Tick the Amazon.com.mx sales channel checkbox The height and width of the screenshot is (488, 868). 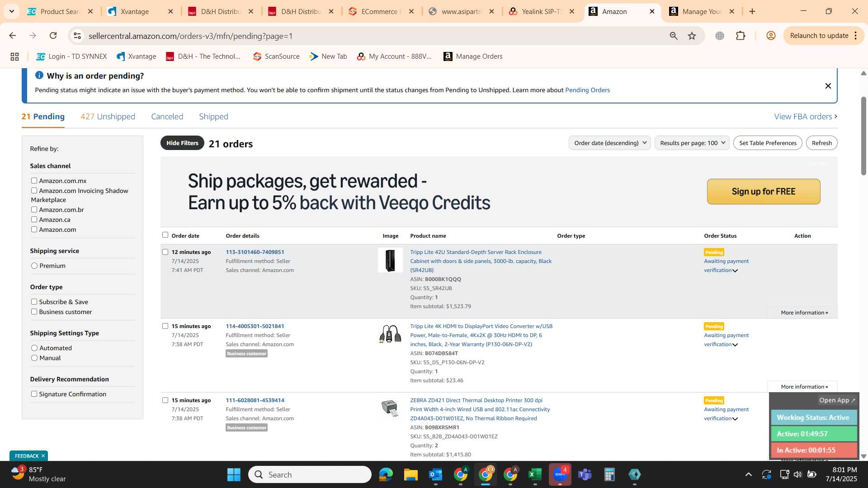(x=34, y=181)
